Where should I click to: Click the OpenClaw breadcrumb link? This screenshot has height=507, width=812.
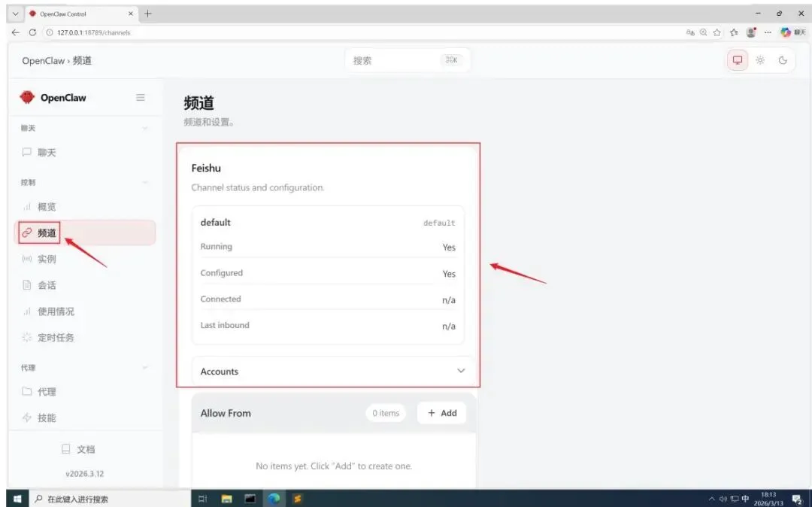[43, 61]
